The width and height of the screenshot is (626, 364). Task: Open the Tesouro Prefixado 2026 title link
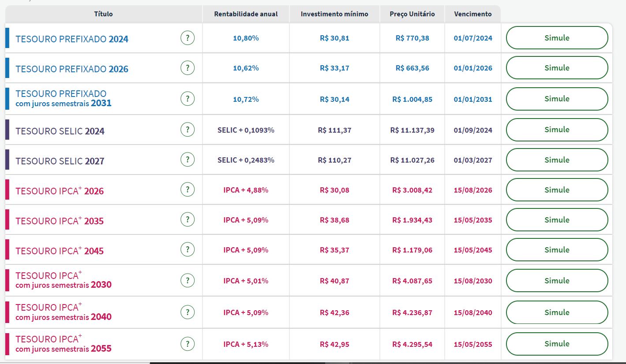tap(72, 69)
